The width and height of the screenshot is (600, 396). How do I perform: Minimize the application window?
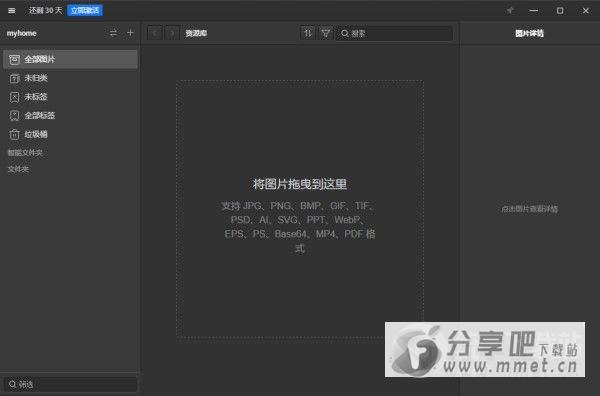tap(533, 11)
